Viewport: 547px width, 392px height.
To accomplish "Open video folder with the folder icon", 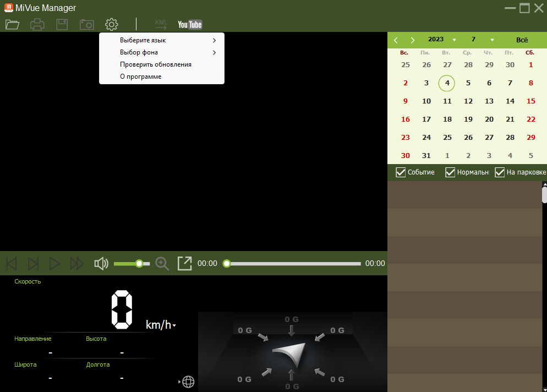I will click(x=12, y=24).
